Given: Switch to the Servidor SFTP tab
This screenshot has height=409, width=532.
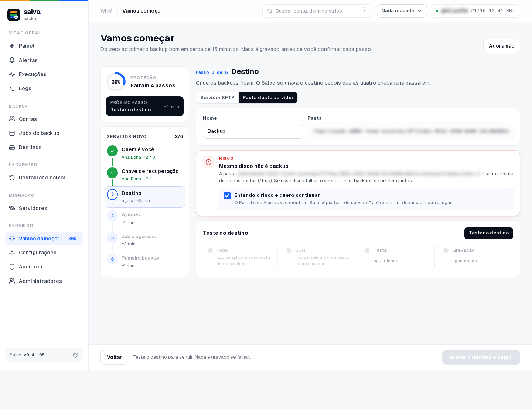Looking at the screenshot, I should 217,98.
